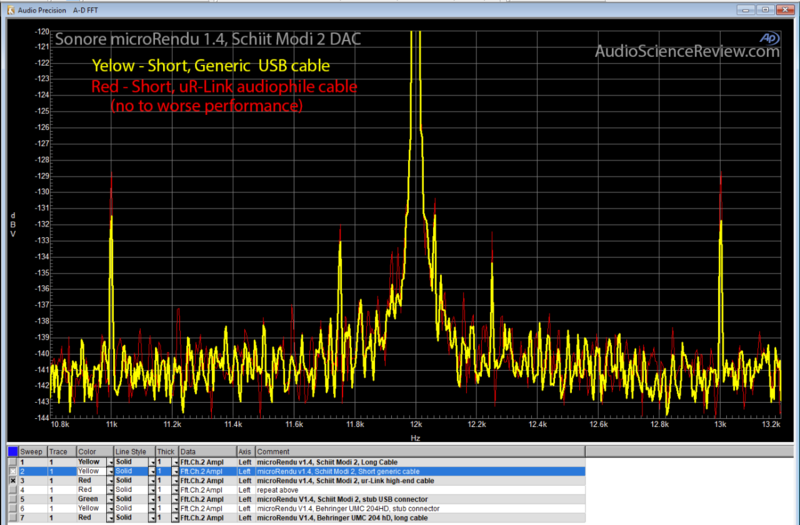Click the Line Style column header

pos(130,452)
